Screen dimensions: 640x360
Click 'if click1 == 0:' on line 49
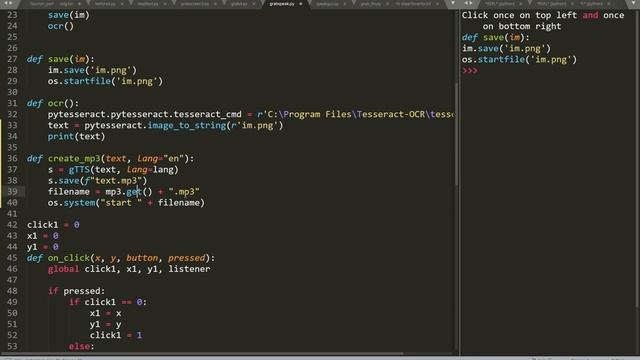point(108,302)
